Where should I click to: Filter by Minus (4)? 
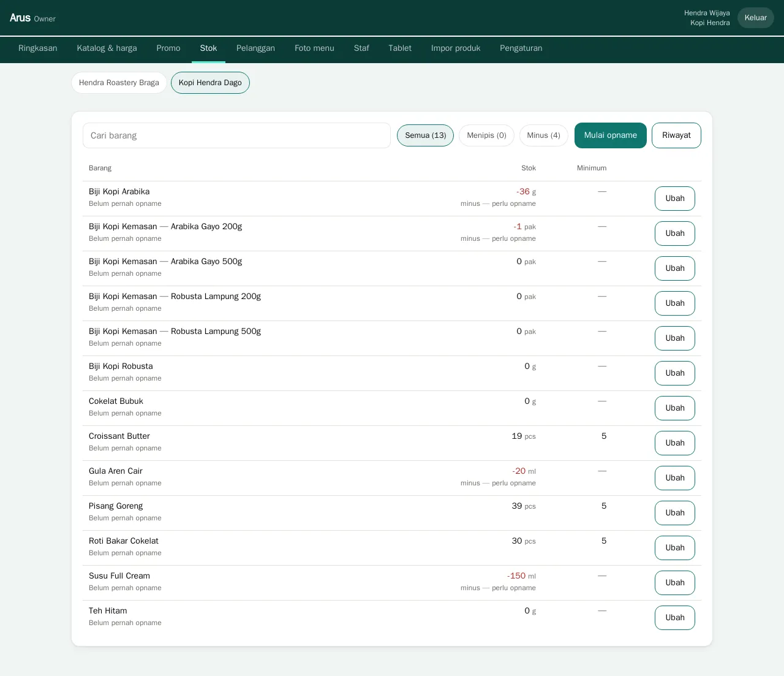(x=544, y=135)
